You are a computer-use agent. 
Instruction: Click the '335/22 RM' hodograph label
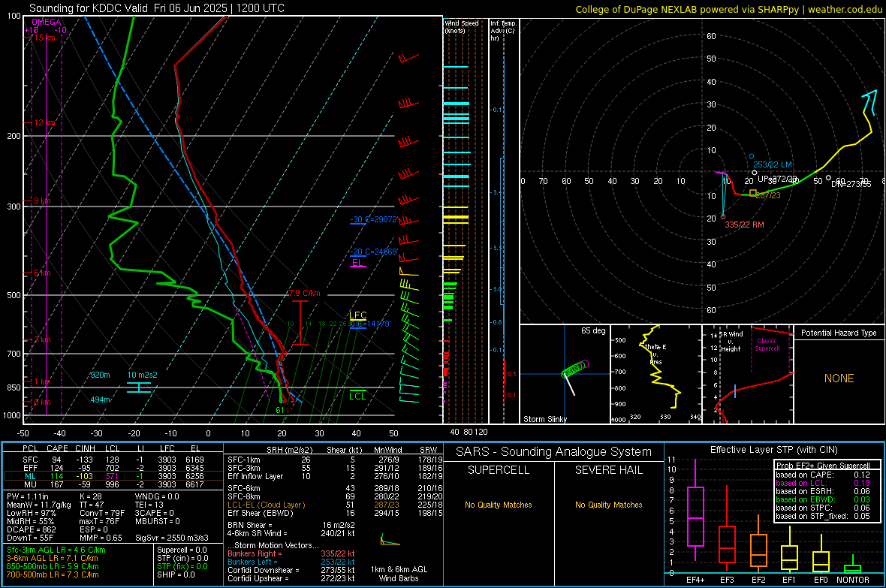coord(744,225)
